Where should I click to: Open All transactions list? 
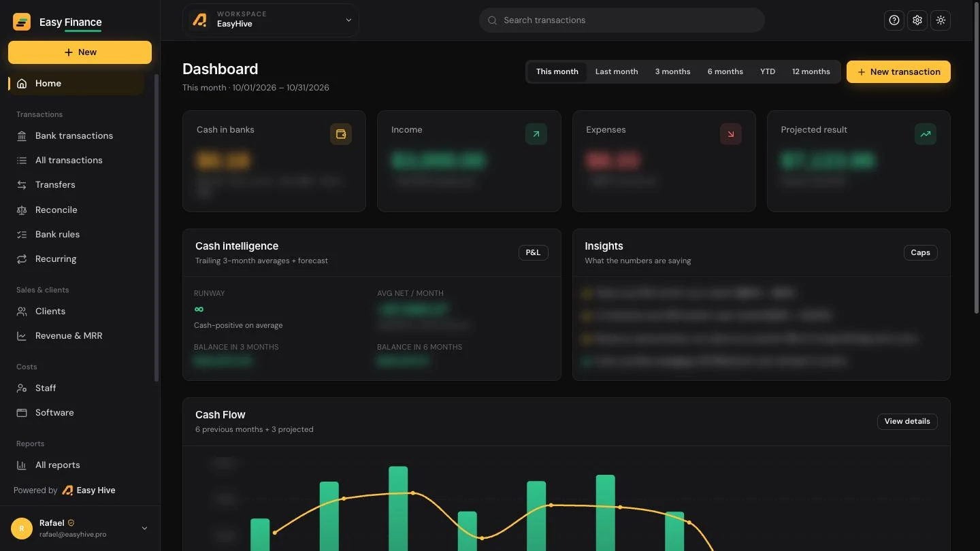click(x=76, y=161)
